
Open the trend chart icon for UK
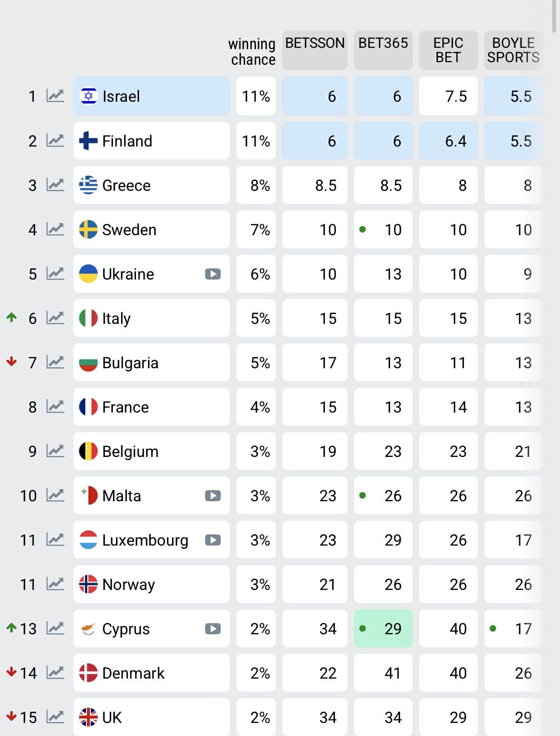tap(55, 717)
